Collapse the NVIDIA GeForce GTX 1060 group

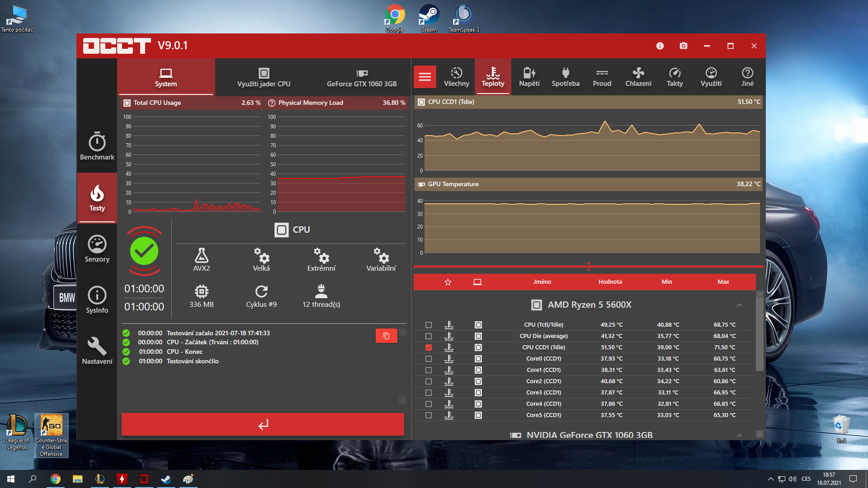(x=739, y=435)
